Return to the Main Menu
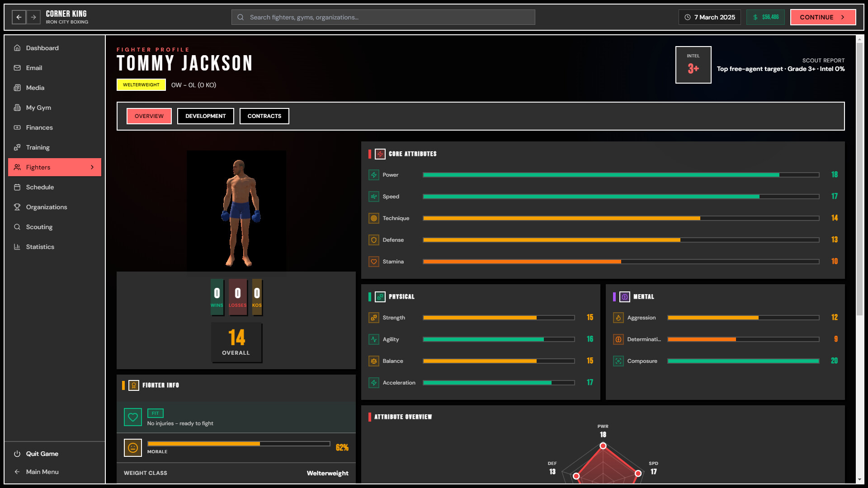This screenshot has width=868, height=488. point(42,472)
